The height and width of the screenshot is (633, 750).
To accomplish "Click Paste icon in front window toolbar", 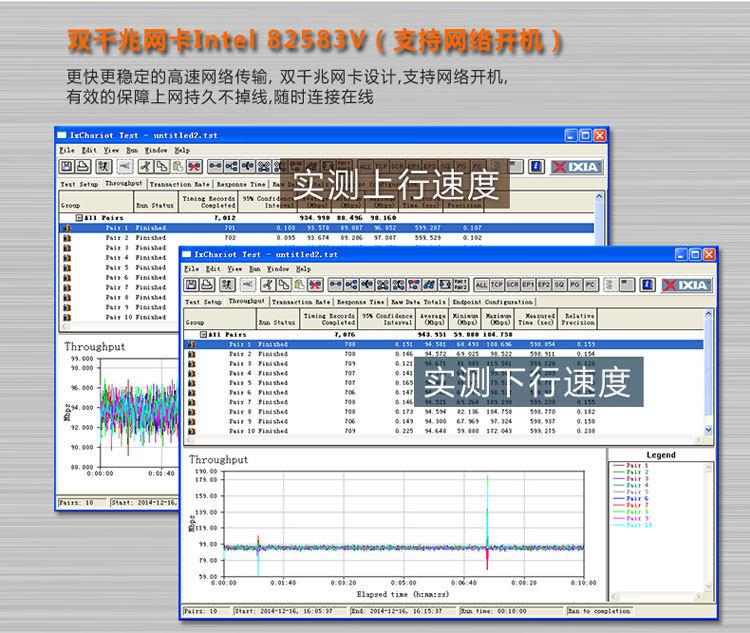I will coord(299,285).
